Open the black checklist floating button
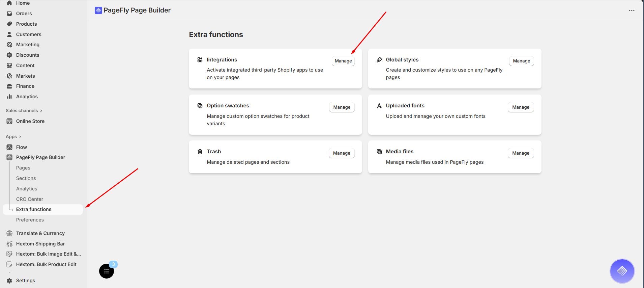Image resolution: width=644 pixels, height=288 pixels. click(x=107, y=271)
